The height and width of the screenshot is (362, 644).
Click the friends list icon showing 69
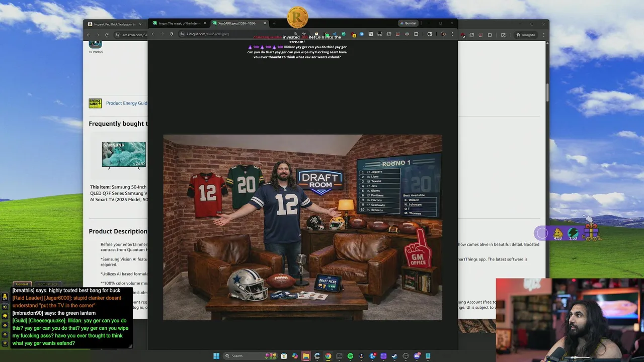coord(5,297)
